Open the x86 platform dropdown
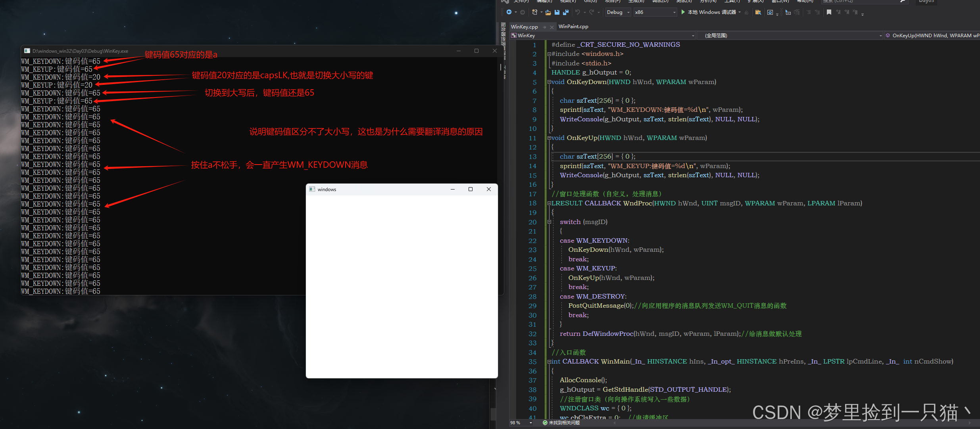The height and width of the screenshot is (429, 980). tap(674, 12)
